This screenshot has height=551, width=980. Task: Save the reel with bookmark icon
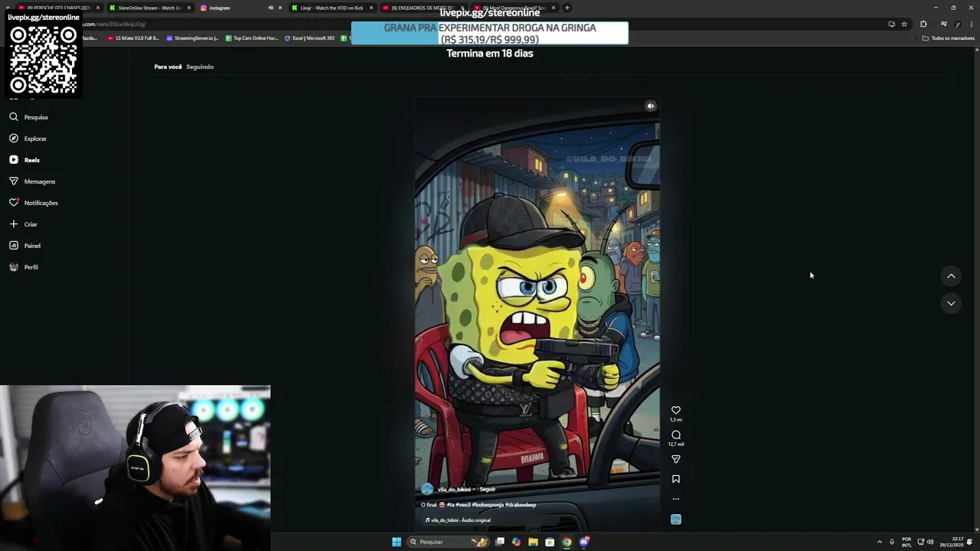[x=676, y=479]
